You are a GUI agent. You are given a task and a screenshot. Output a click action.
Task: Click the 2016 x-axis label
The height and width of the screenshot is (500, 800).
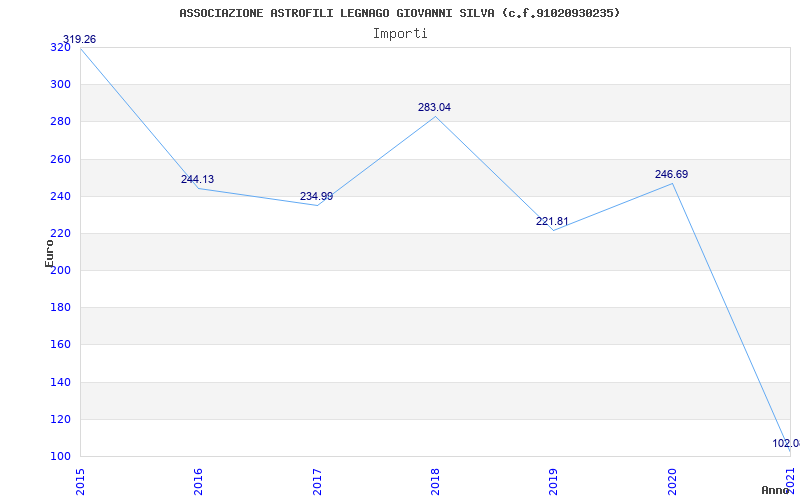pyautogui.click(x=198, y=482)
